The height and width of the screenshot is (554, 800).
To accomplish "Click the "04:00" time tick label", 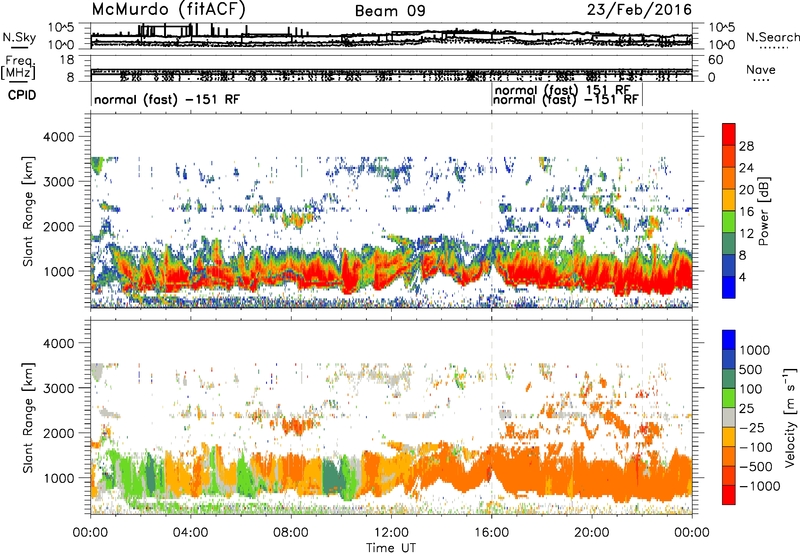I will click(x=190, y=533).
